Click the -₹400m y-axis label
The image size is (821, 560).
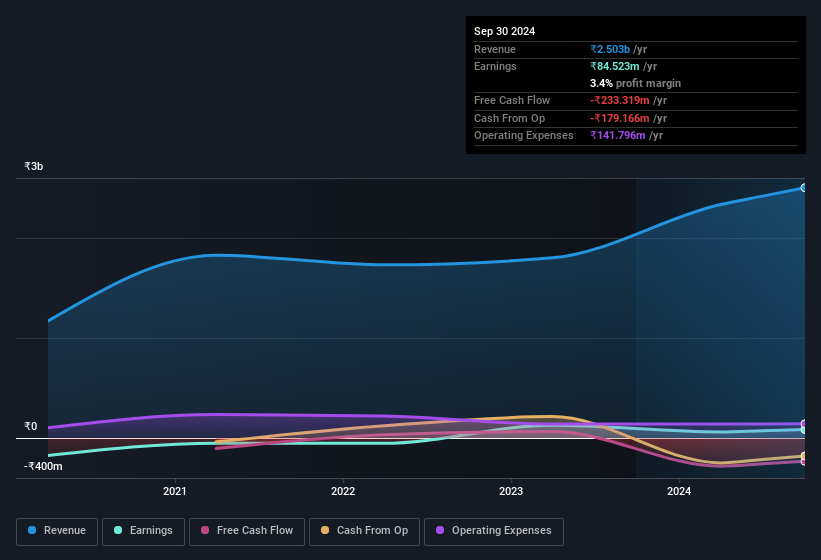tap(43, 466)
